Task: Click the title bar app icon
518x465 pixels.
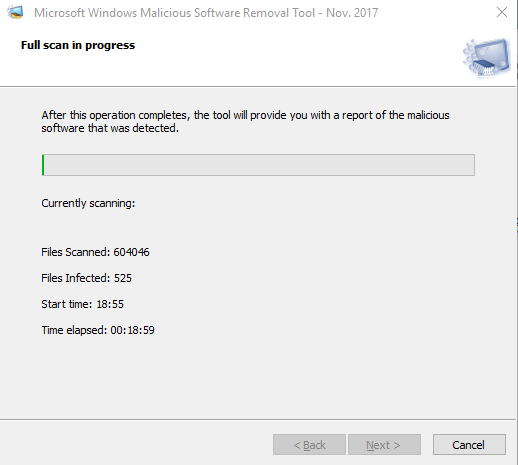Action: [15, 13]
